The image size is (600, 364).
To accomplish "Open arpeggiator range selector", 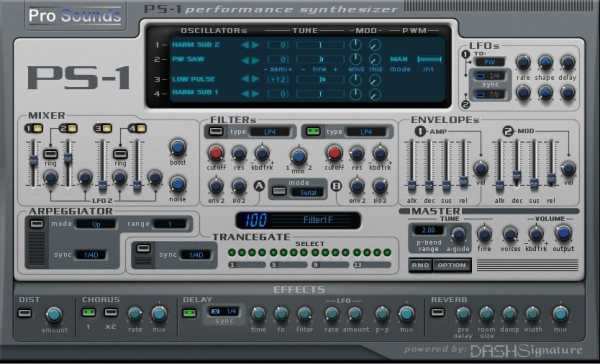I will coord(170,224).
